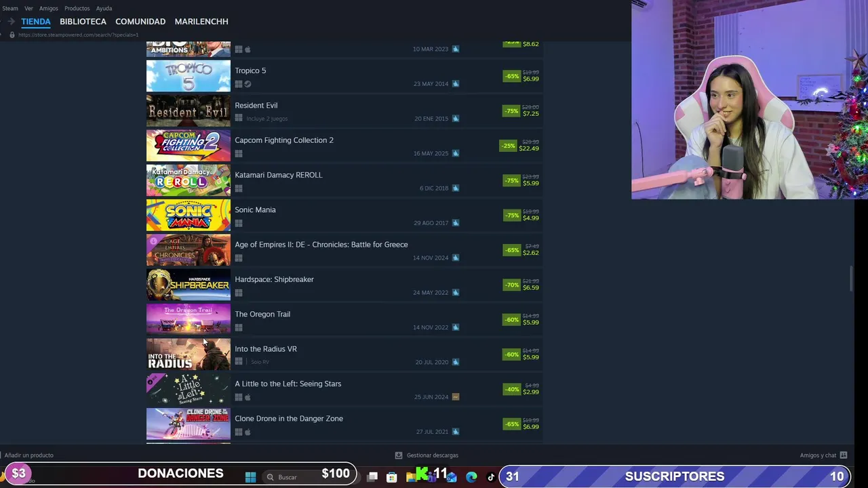This screenshot has width=868, height=488.
Task: Open Resident Evil thumbnail
Action: pos(189,110)
